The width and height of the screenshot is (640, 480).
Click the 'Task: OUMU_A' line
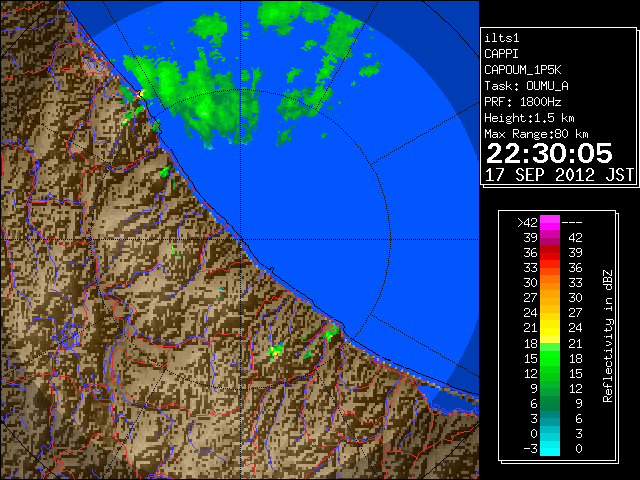[526, 86]
